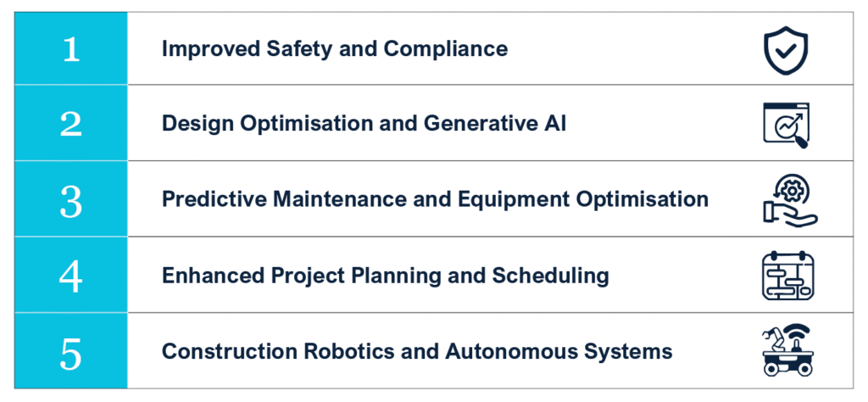Open "Improved Safety and Compliance" heading
The height and width of the screenshot is (402, 868).
(x=335, y=48)
